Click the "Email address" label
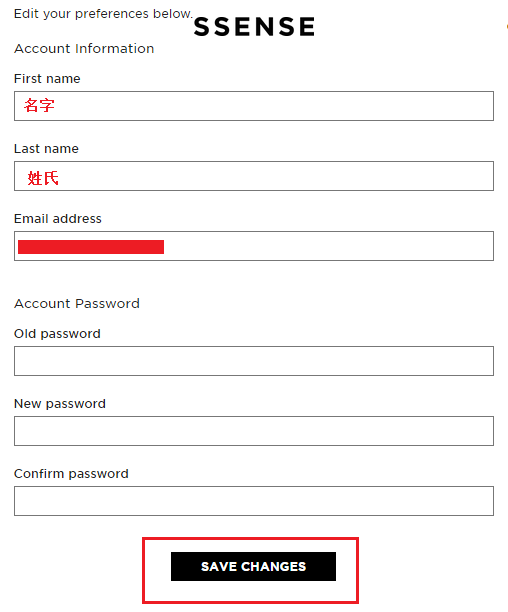Screen dimensions: 508x612 click(x=58, y=219)
